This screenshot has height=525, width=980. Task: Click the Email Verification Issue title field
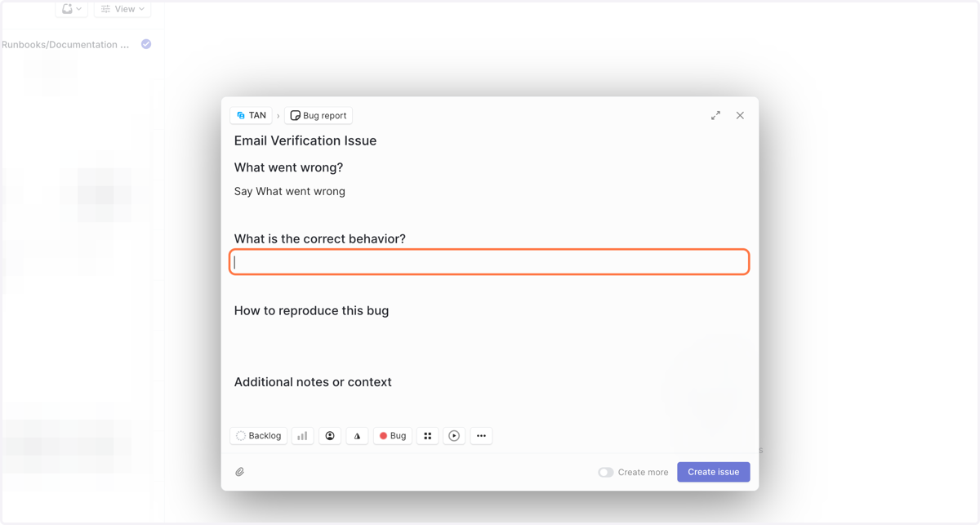coord(305,140)
